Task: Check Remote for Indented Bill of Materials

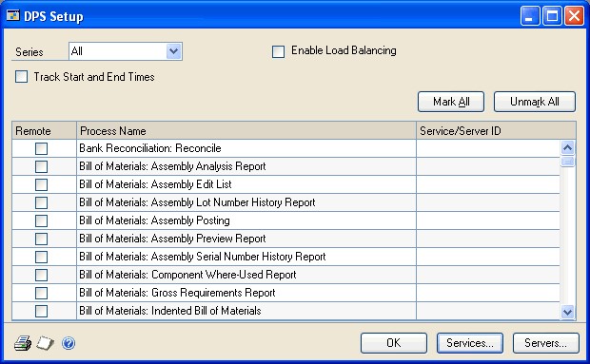Action: pos(41,311)
